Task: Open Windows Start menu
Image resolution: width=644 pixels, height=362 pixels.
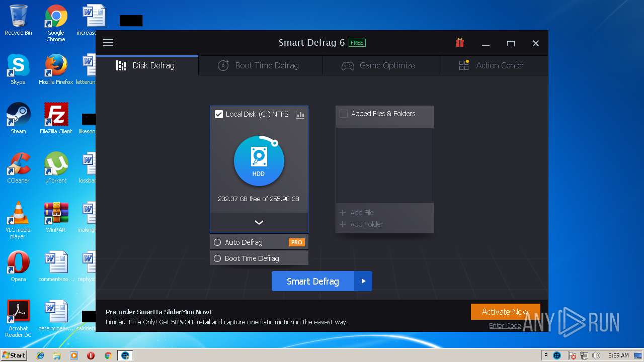Action: coord(14,355)
